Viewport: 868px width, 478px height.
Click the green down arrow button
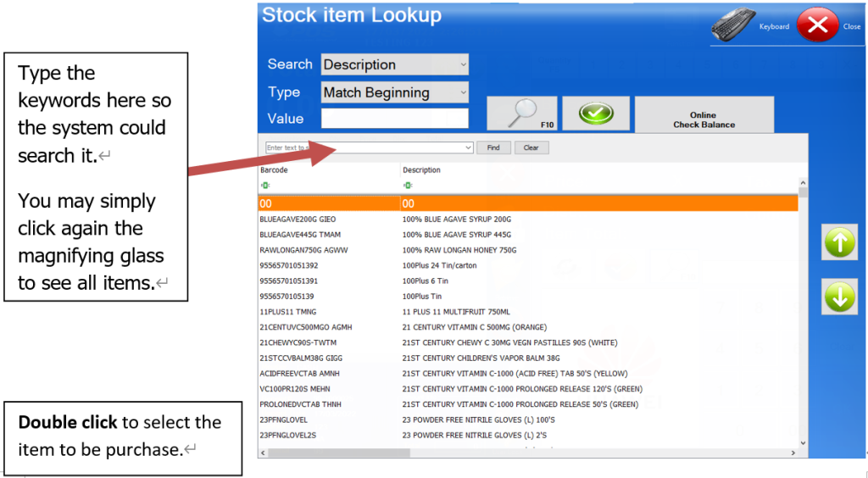[x=839, y=298]
